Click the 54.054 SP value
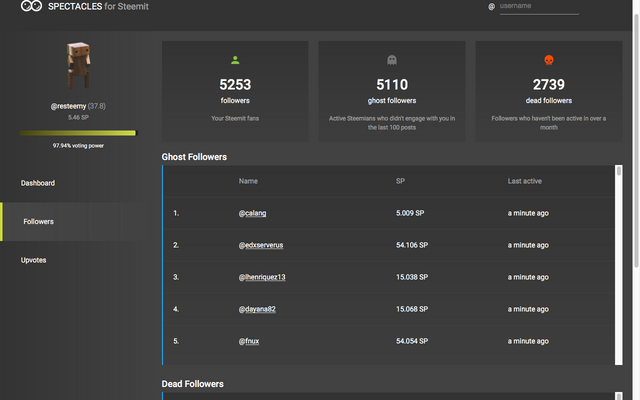 point(412,341)
